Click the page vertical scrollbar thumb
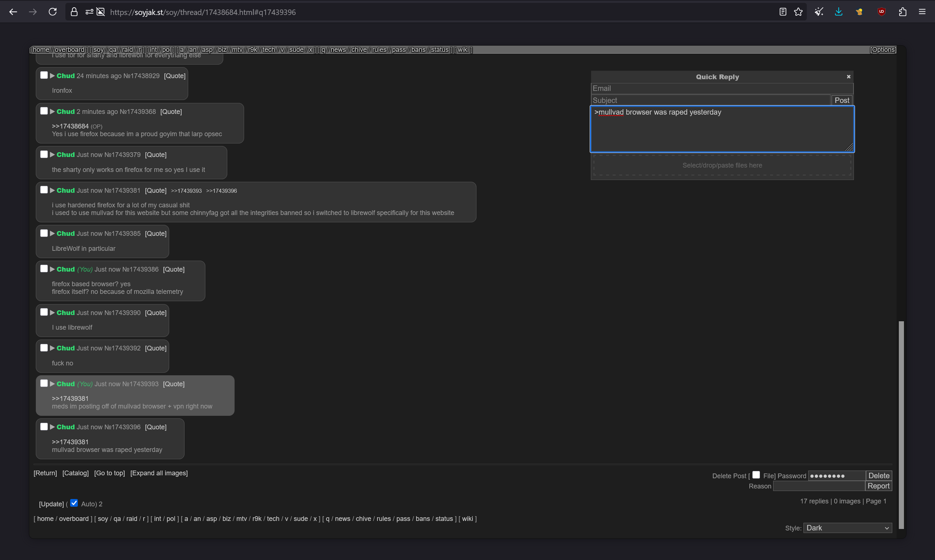Image resolution: width=935 pixels, height=560 pixels. [x=901, y=425]
